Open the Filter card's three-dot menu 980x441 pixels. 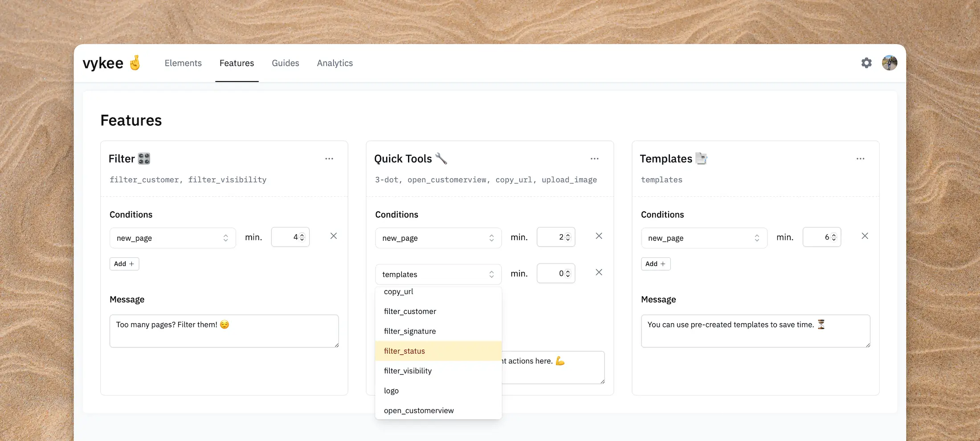coord(329,159)
